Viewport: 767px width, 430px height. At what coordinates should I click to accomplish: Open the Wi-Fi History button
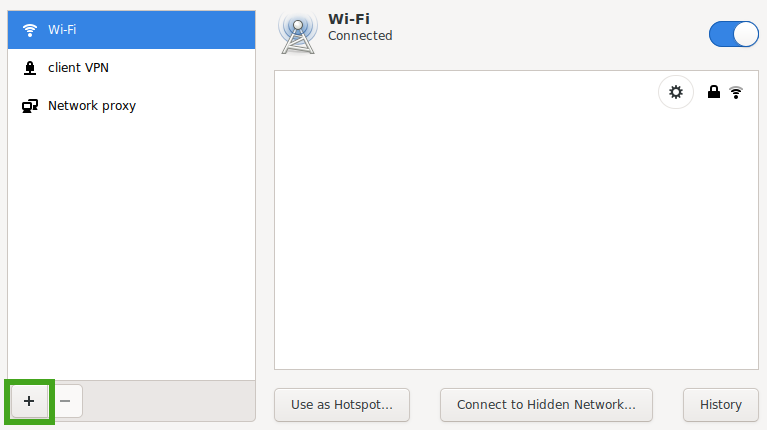click(x=720, y=405)
